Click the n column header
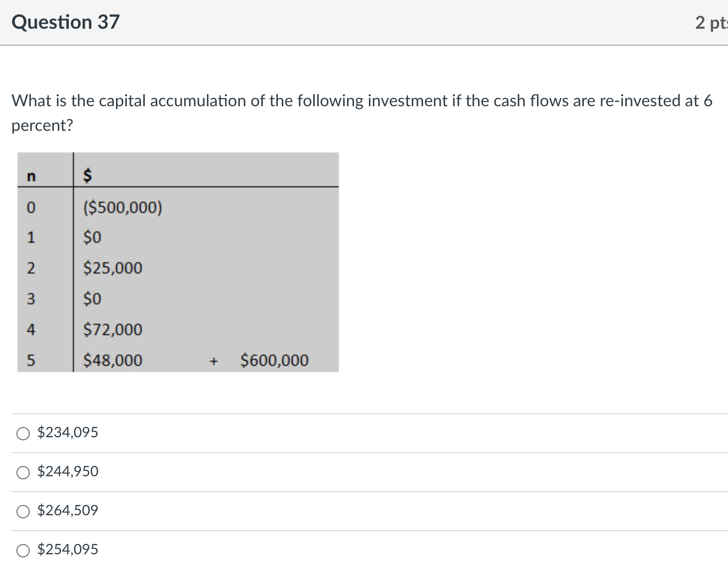The width and height of the screenshot is (728, 583). point(31,177)
